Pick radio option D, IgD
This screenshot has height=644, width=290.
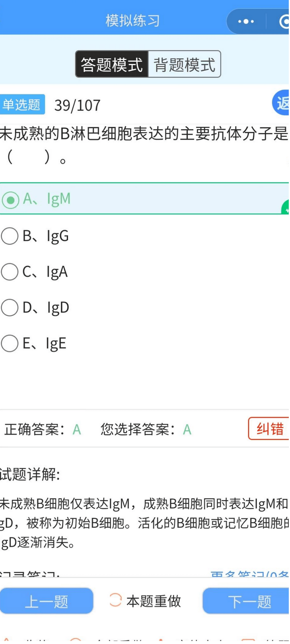tap(10, 308)
